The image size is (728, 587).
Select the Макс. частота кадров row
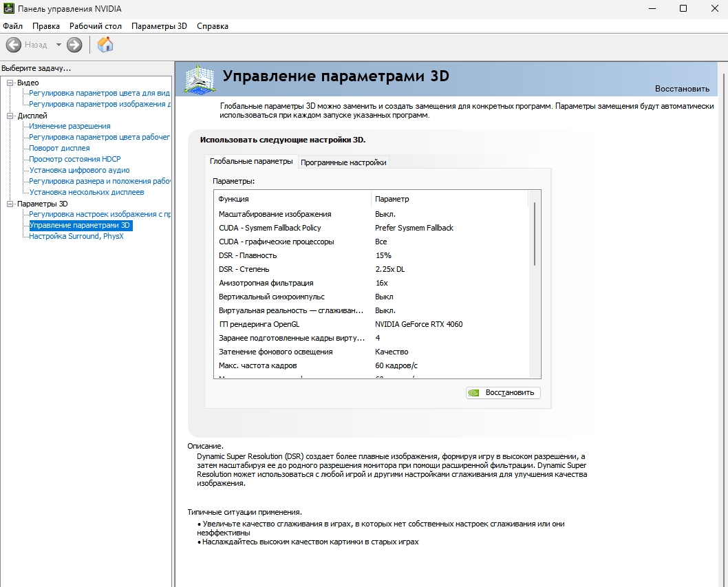tap(372, 366)
